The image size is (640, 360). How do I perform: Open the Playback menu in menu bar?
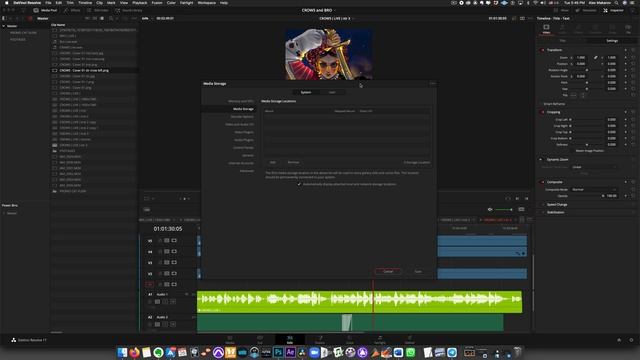tap(140, 3)
